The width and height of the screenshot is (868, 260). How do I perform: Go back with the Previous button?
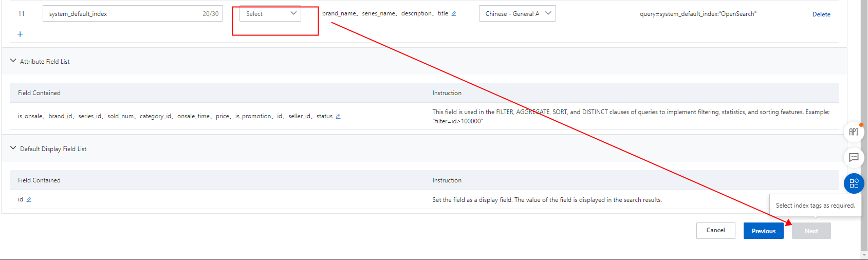coord(763,231)
